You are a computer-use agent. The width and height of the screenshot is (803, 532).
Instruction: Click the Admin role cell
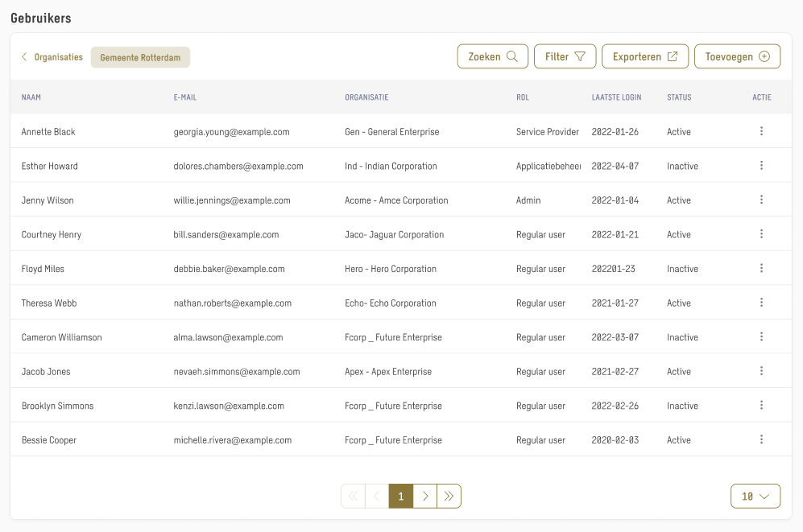click(528, 200)
